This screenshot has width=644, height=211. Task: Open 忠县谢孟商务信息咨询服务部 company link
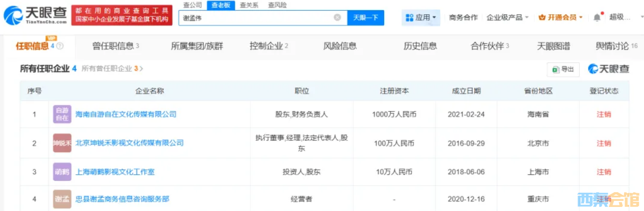[122, 199]
